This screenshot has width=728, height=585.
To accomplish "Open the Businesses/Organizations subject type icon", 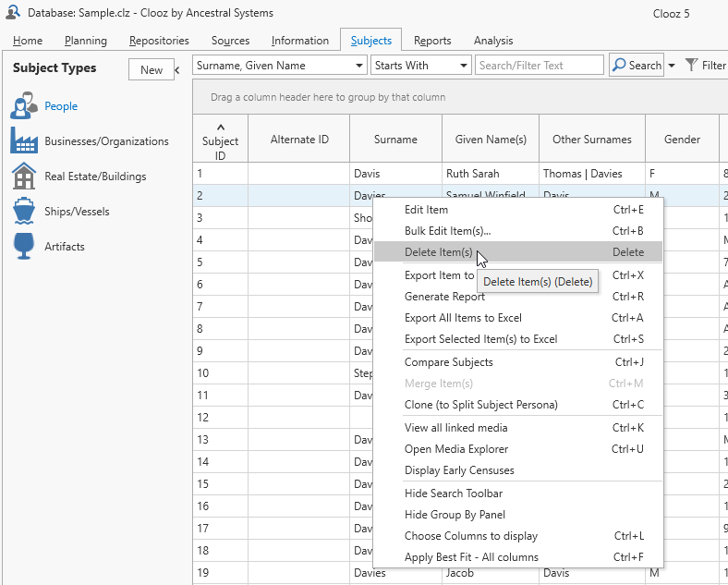I will pyautogui.click(x=25, y=141).
